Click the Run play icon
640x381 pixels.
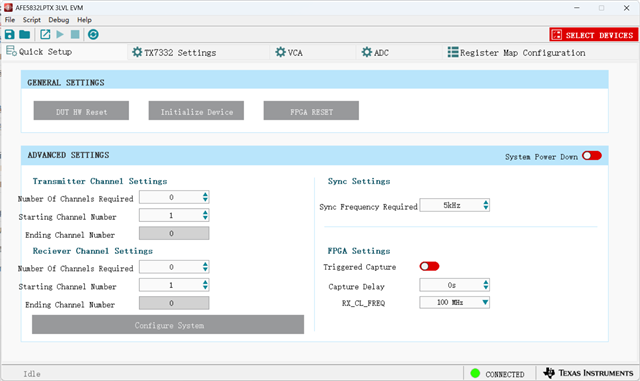(x=60, y=35)
